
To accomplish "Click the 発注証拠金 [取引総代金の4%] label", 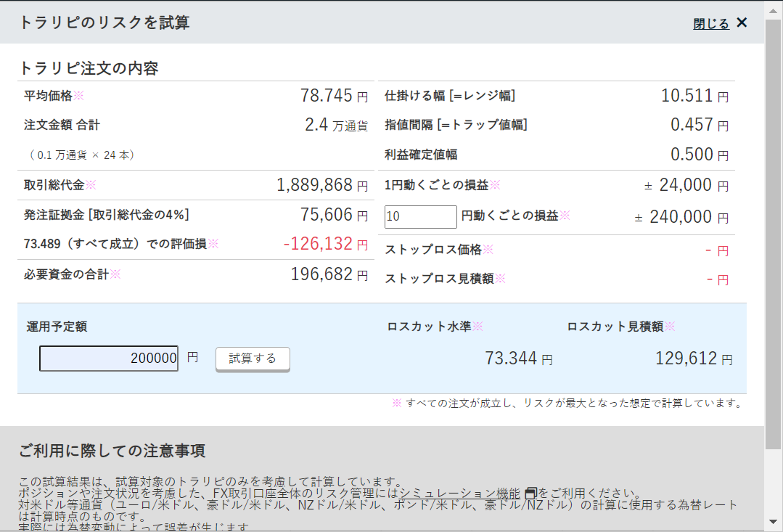I will (x=107, y=215).
